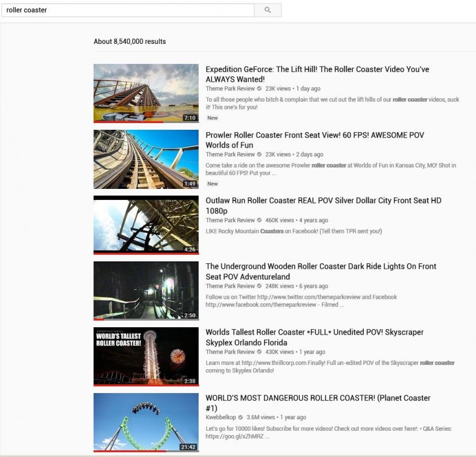Screen dimensions: 476x457
Task: Click description 'Follow us on Twitter'
Action: click(301, 301)
